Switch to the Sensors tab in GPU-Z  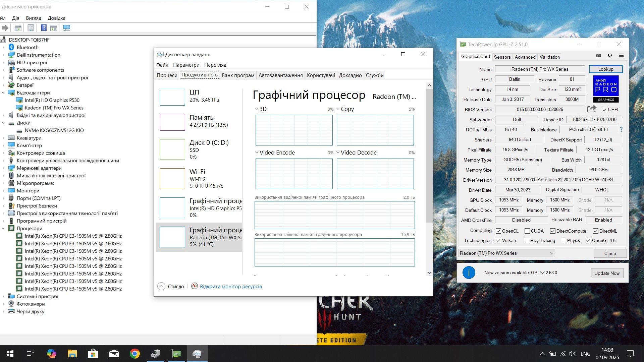[x=502, y=57]
